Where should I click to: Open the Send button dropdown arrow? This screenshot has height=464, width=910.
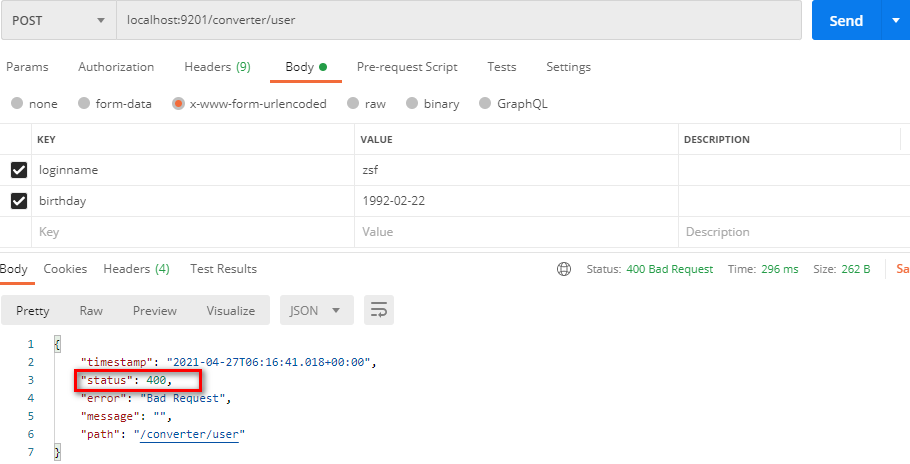click(895, 20)
